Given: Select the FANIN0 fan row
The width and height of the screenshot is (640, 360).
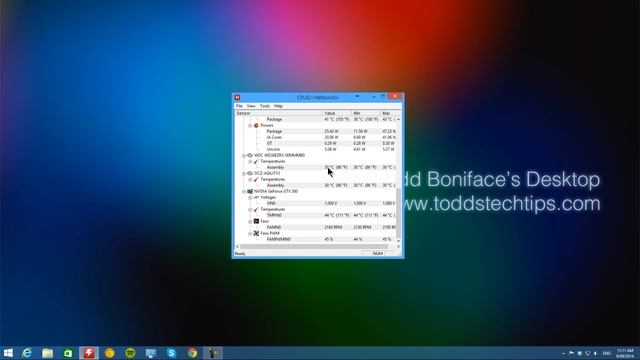Looking at the screenshot, I should [x=315, y=227].
